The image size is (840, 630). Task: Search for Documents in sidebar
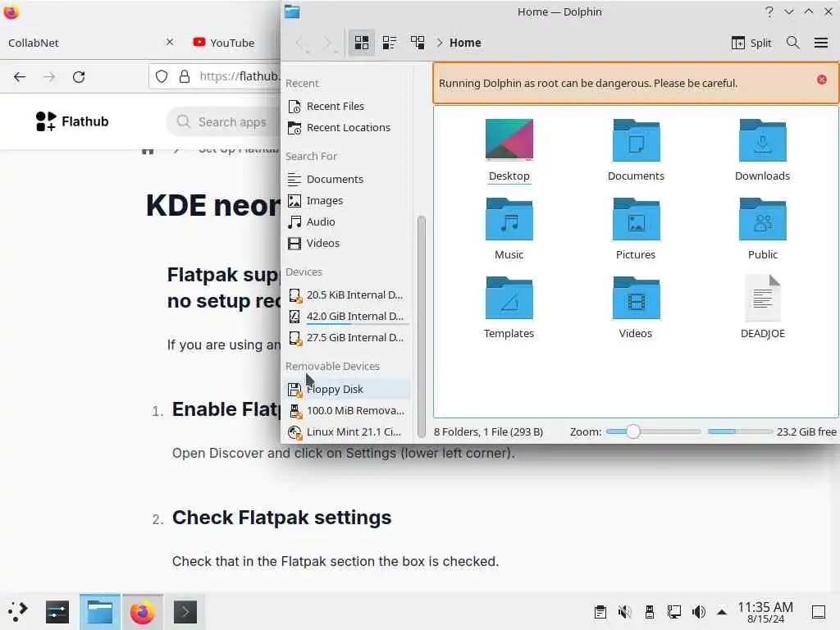tap(347, 179)
